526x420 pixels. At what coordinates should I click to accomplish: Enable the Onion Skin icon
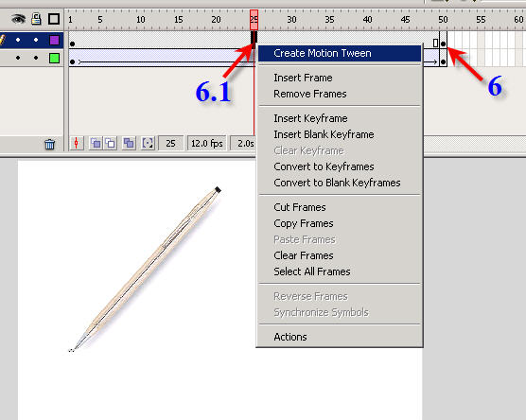point(96,144)
